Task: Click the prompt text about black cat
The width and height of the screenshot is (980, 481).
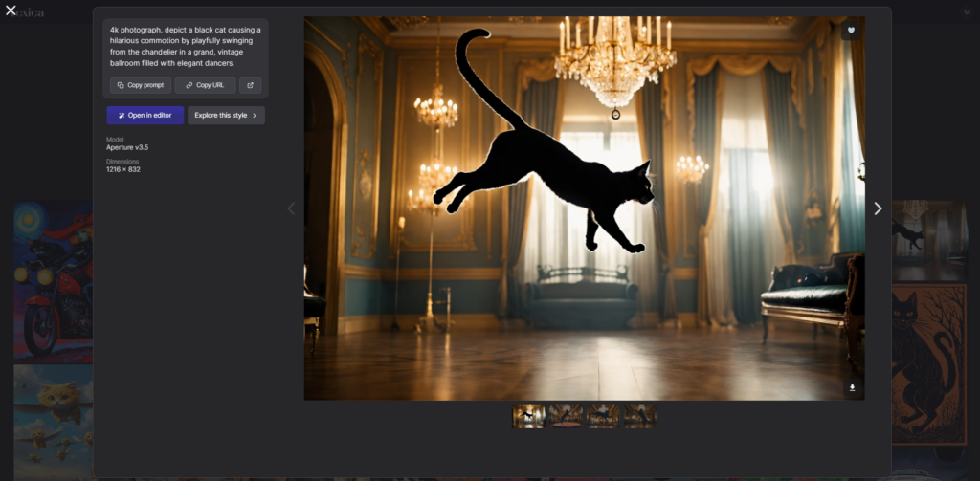Action: (x=186, y=46)
